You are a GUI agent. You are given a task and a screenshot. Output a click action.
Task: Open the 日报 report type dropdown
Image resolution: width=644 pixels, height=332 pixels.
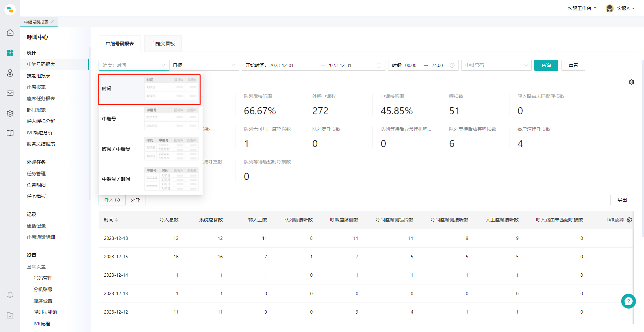pyautogui.click(x=204, y=65)
